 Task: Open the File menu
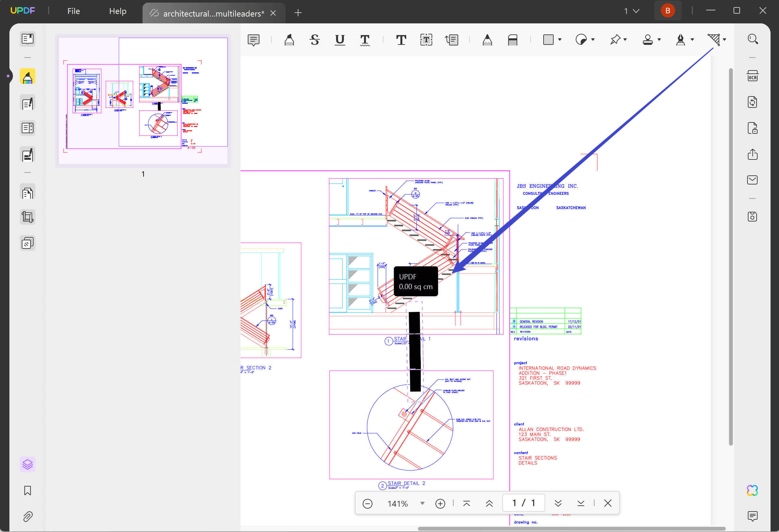click(x=73, y=11)
